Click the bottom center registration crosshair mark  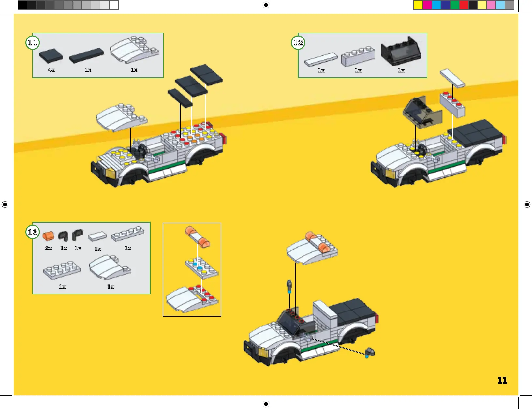pos(266,404)
